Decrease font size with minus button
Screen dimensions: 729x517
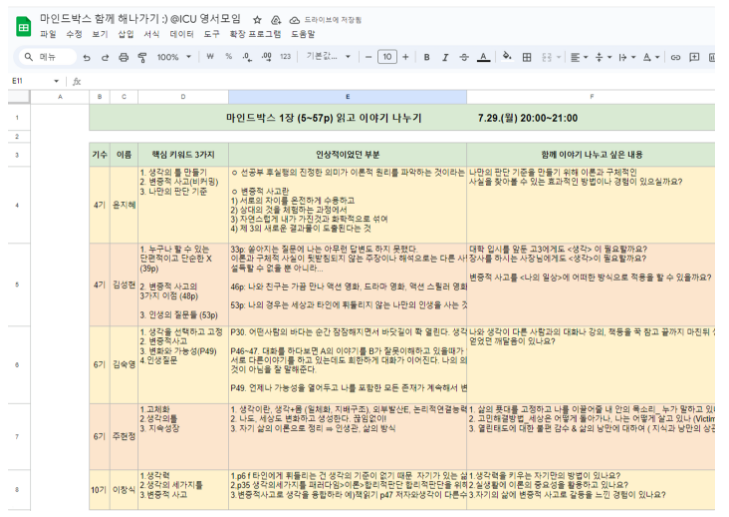pos(369,57)
